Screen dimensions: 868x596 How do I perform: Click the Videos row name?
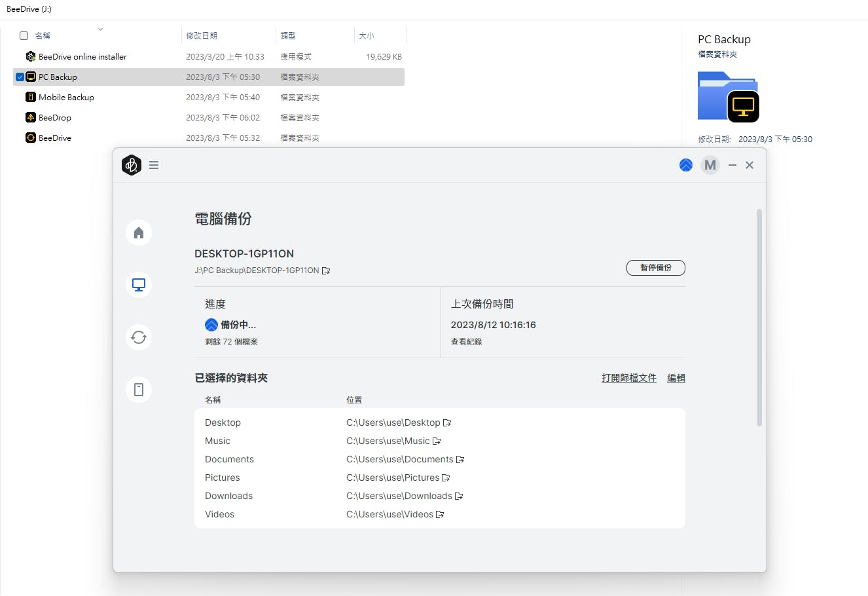pos(219,514)
